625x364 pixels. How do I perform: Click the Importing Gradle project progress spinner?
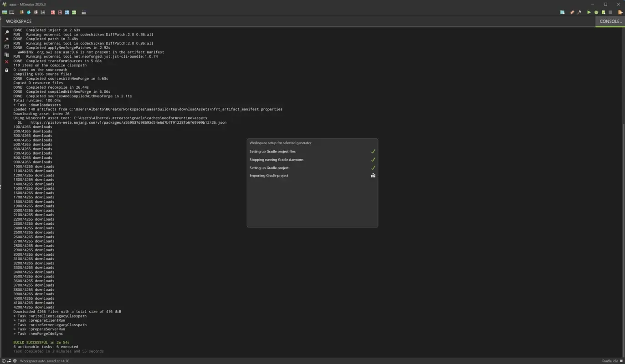tap(373, 175)
